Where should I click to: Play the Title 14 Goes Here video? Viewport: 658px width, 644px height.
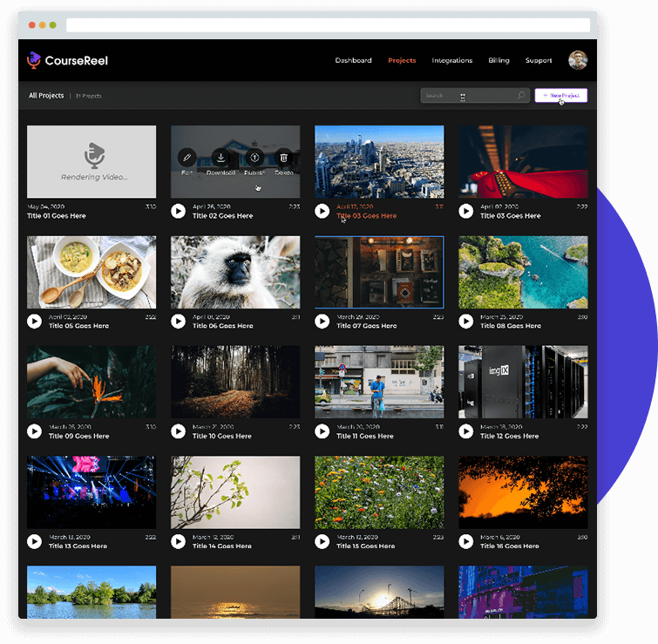[x=179, y=542]
